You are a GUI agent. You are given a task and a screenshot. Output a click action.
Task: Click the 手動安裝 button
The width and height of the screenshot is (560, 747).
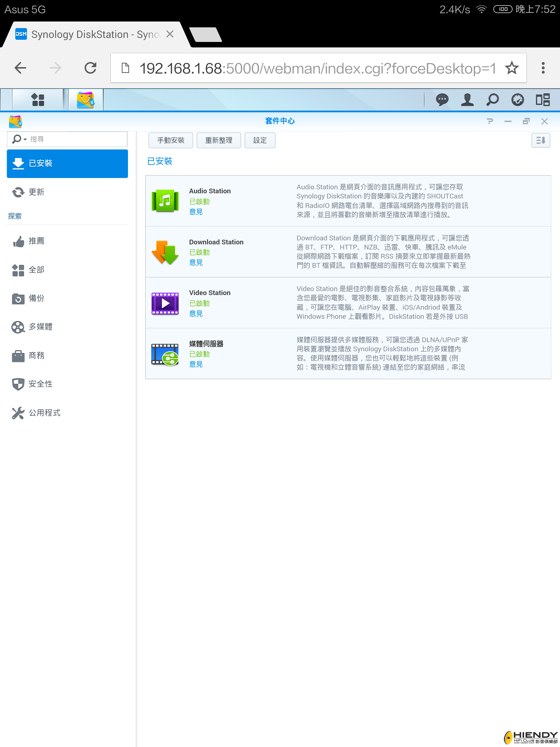click(171, 140)
